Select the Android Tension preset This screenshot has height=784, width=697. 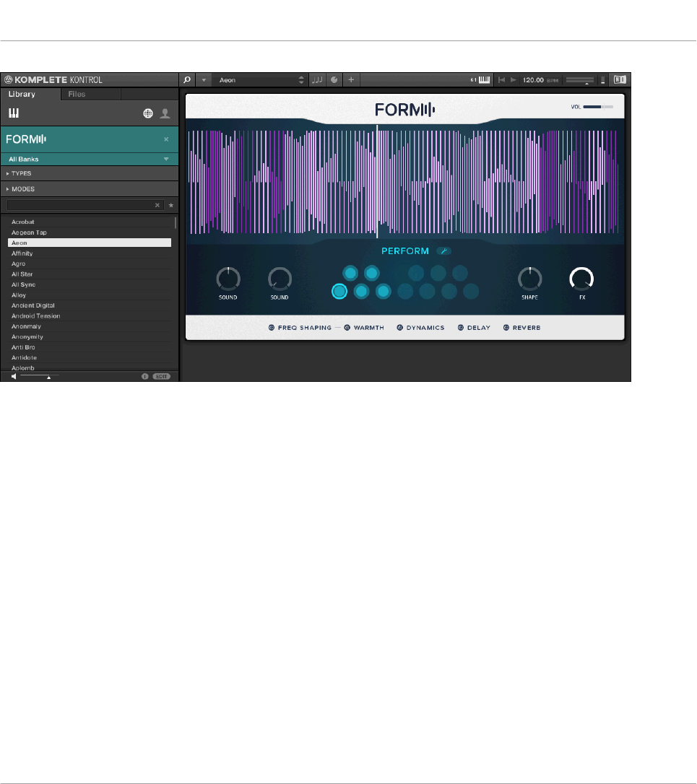tap(90, 316)
